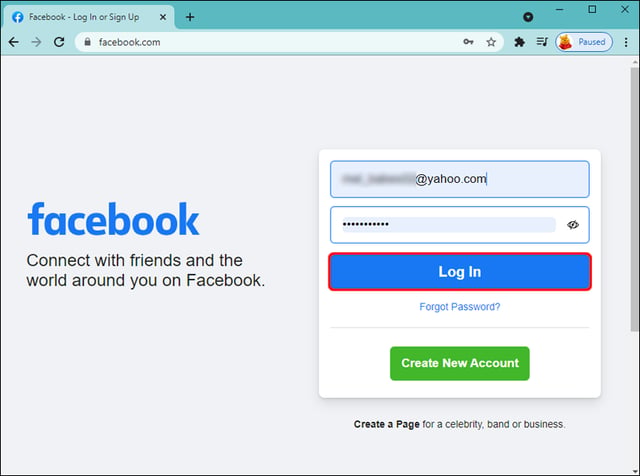Reload the Facebook page
This screenshot has height=476, width=640.
[59, 42]
